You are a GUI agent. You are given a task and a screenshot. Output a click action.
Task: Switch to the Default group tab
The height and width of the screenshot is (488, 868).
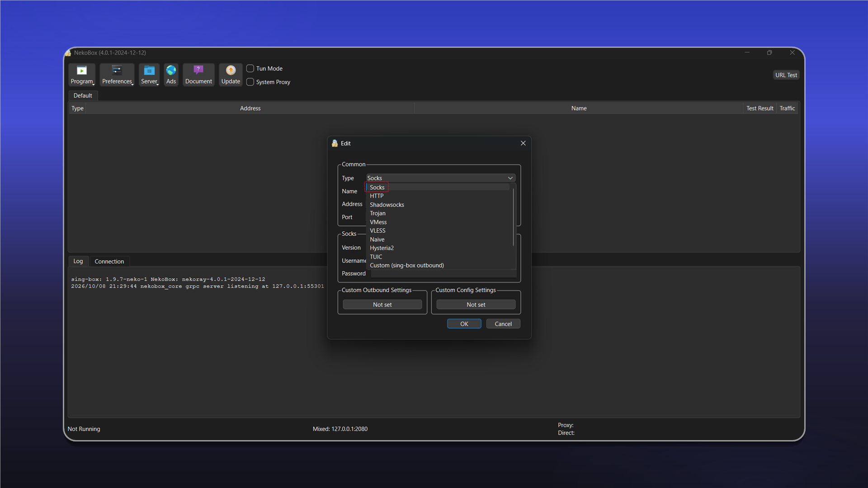click(83, 95)
